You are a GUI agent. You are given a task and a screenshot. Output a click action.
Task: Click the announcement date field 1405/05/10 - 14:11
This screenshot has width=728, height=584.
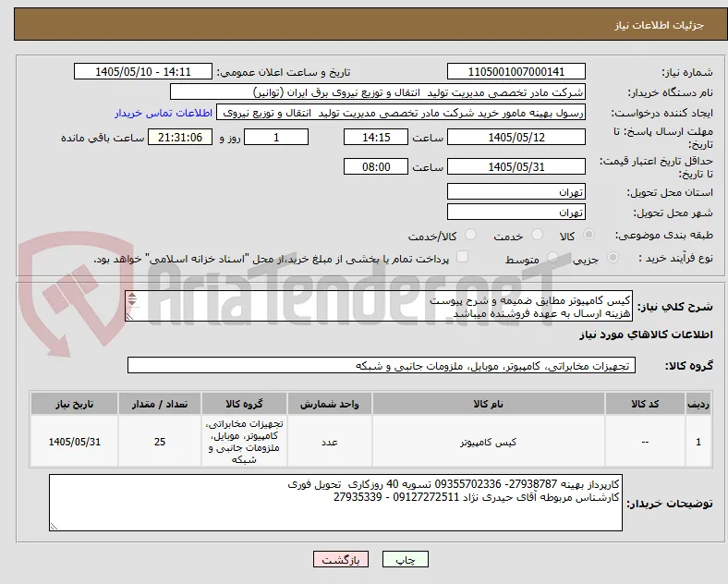click(143, 72)
